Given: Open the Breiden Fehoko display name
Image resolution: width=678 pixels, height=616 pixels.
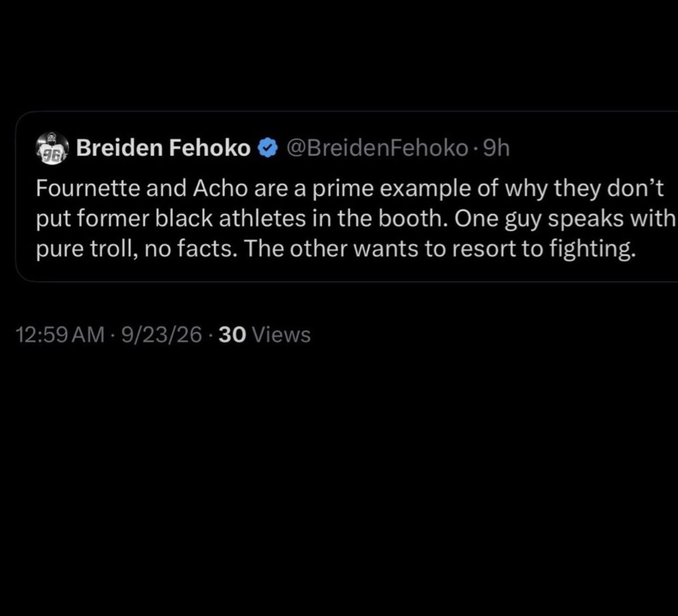Looking at the screenshot, I should coord(163,149).
